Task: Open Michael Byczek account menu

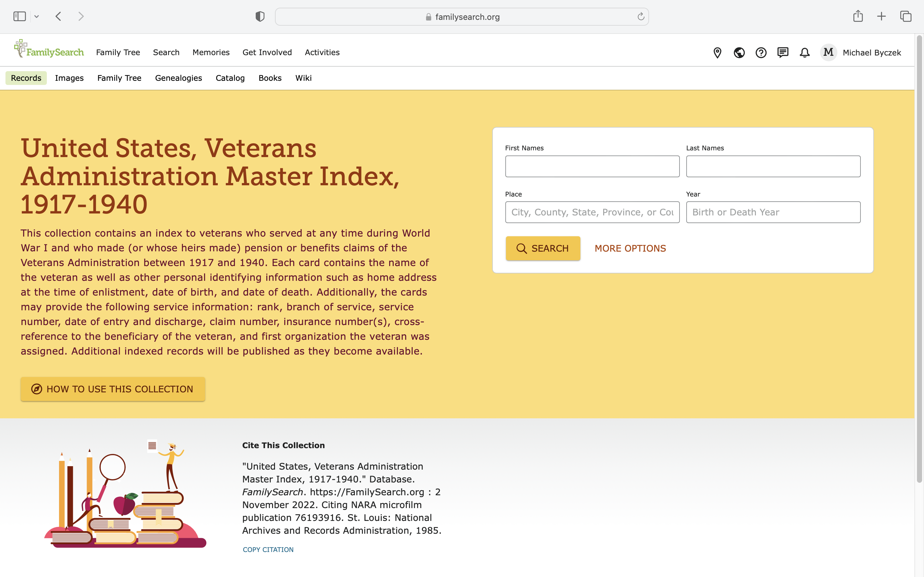Action: (x=871, y=53)
